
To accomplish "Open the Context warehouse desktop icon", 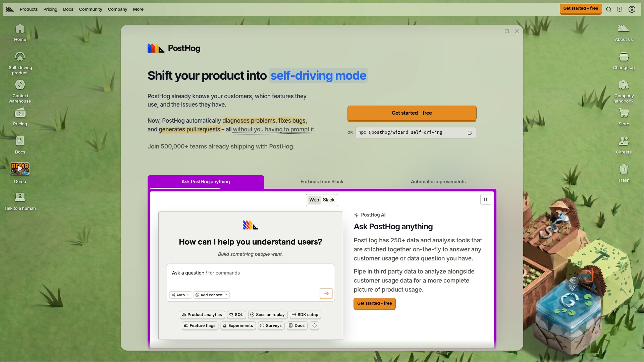I will [20, 91].
